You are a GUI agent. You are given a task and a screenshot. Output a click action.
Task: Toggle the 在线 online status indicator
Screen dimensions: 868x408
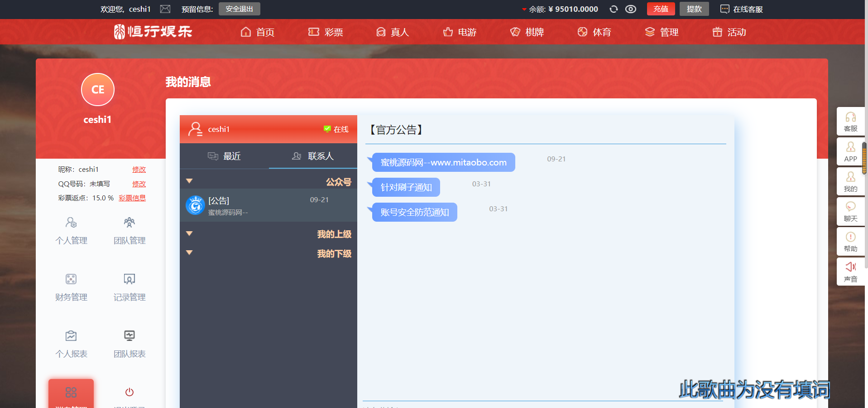336,129
